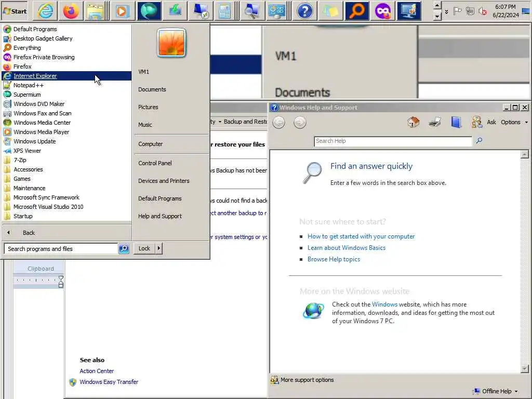
Task: Click the Start button
Action: pyautogui.click(x=15, y=11)
